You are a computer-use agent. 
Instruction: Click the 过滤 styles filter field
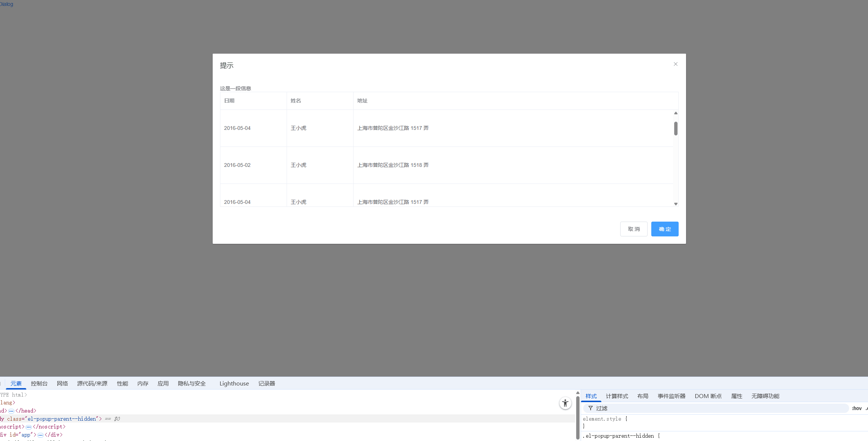pyautogui.click(x=716, y=408)
